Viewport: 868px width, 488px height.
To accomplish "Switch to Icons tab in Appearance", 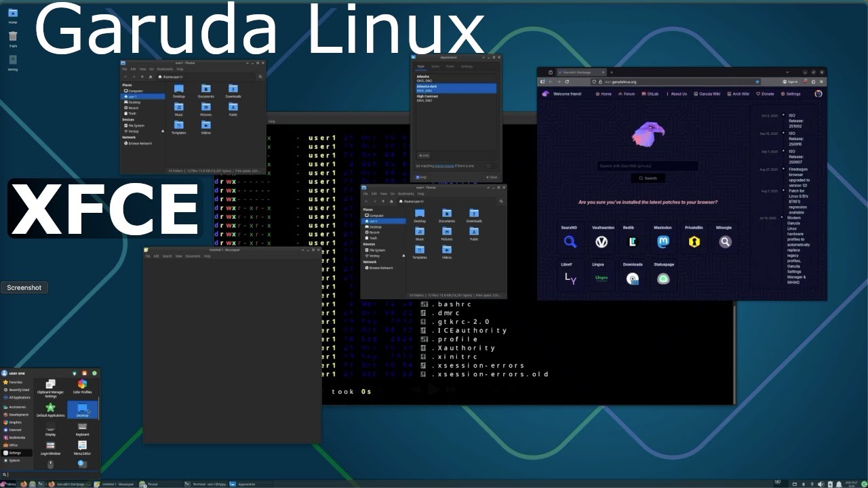I will click(435, 66).
